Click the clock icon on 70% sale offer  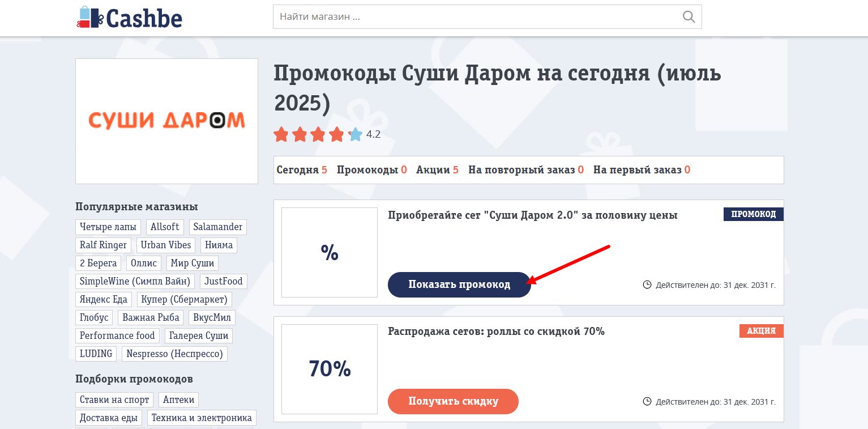coord(647,401)
